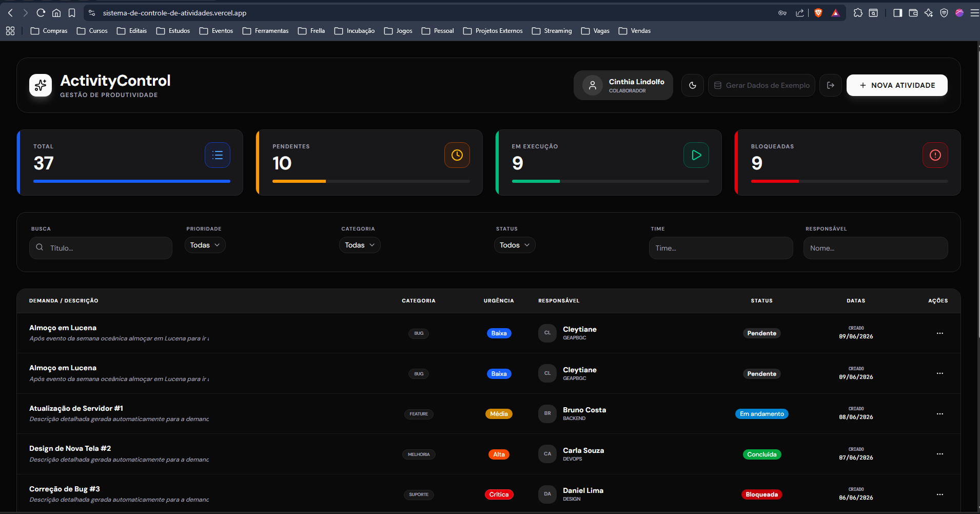Click the Pendentes clock icon
The width and height of the screenshot is (980, 514).
(457, 155)
